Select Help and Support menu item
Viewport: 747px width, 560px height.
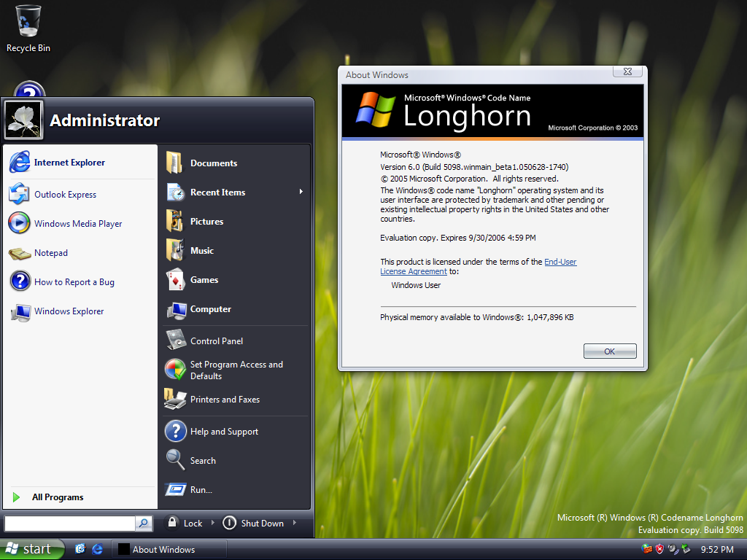(224, 432)
